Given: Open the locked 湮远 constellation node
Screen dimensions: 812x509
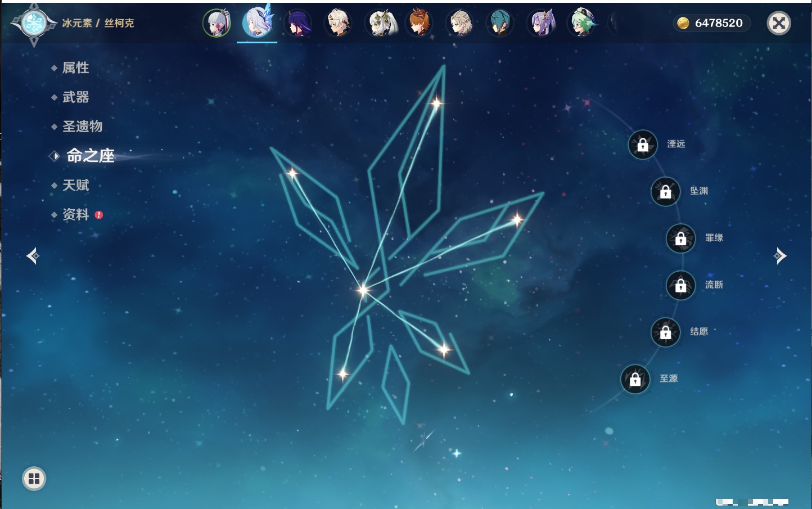Looking at the screenshot, I should (643, 145).
